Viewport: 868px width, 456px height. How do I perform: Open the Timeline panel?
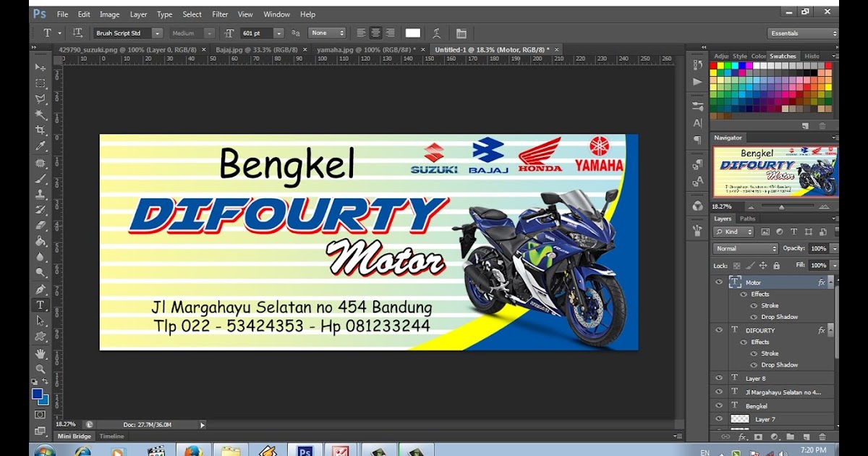[111, 436]
